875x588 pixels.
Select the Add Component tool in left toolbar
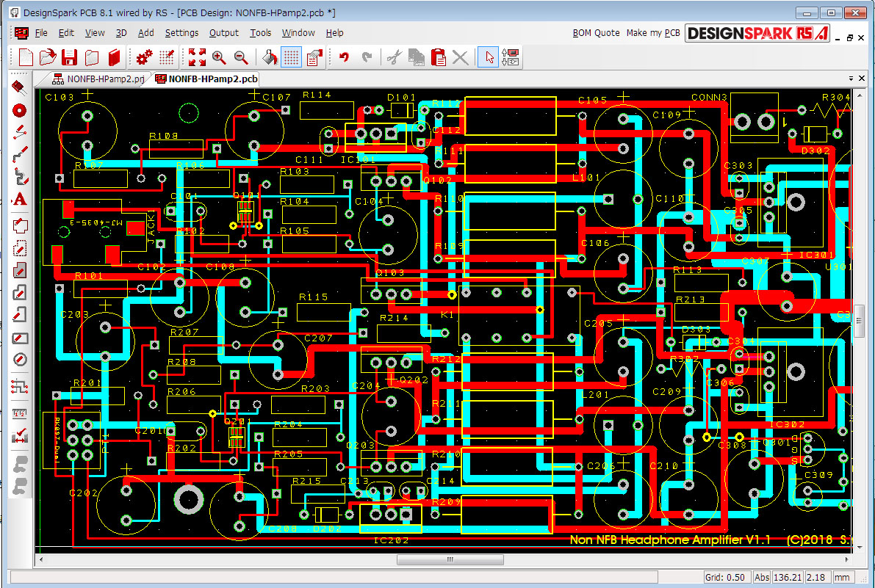(x=20, y=89)
